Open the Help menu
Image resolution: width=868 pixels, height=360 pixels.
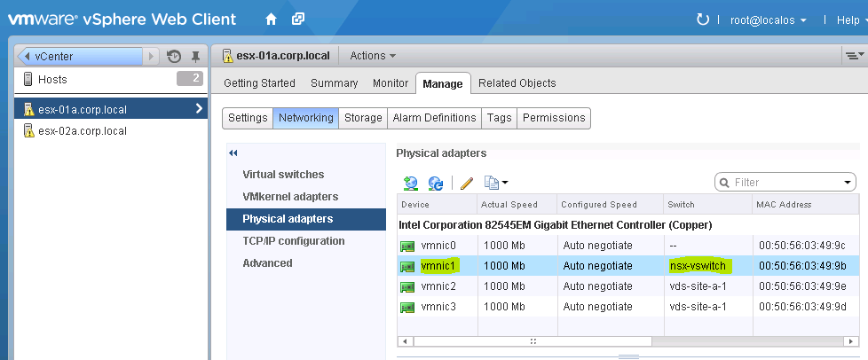pyautogui.click(x=851, y=20)
